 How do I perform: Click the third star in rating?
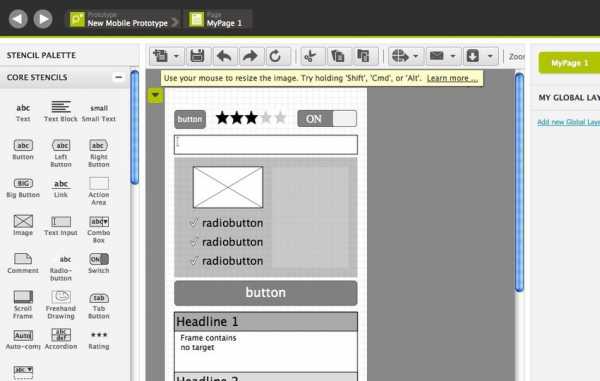251,118
